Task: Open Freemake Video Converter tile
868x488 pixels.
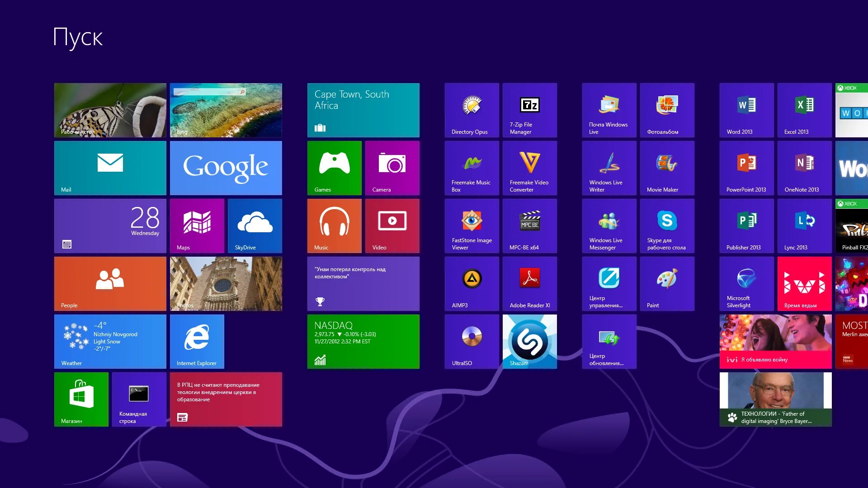Action: point(529,168)
